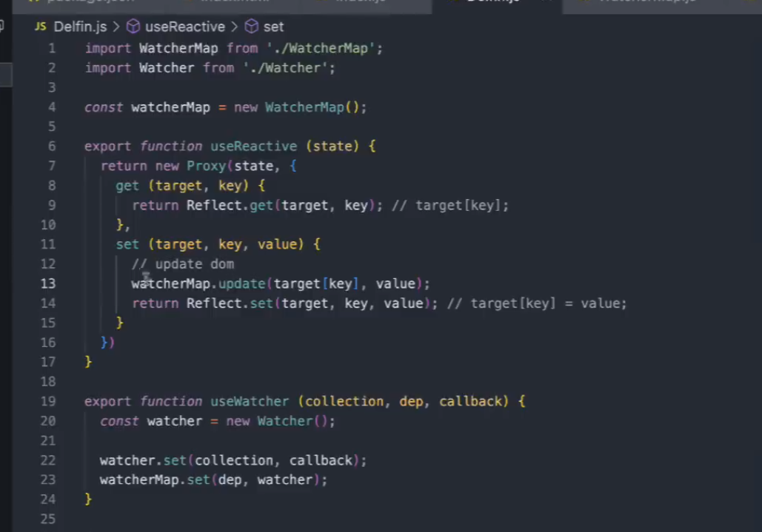This screenshot has height=532, width=762.
Task: Click the 'get' handler name on line 8
Action: pos(127,186)
